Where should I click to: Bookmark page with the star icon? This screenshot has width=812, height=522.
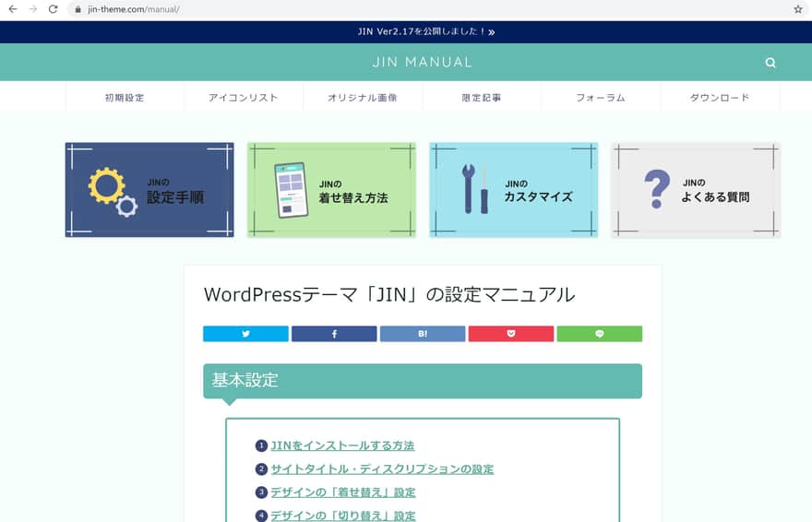[x=798, y=9]
